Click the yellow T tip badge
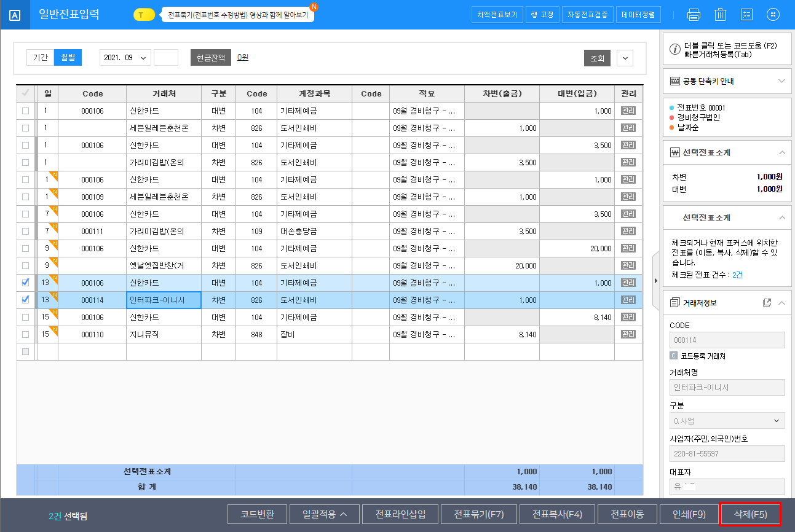Image resolution: width=795 pixels, height=532 pixels. (144, 15)
